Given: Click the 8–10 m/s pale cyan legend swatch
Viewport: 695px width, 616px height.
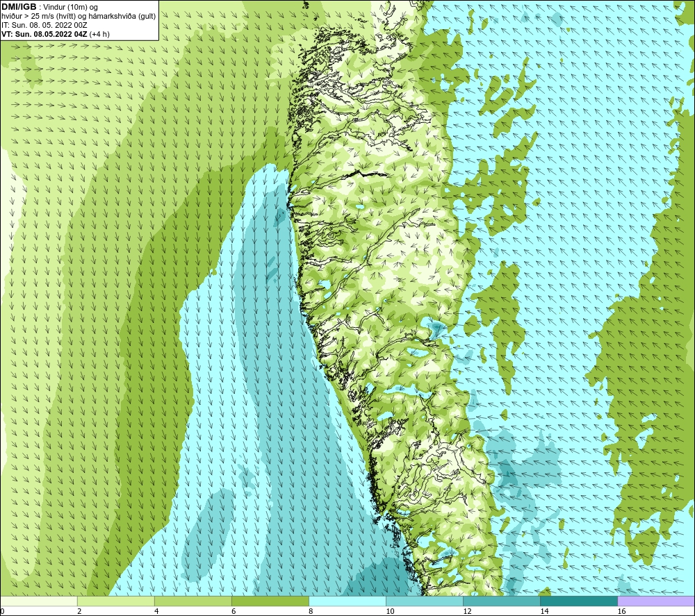Looking at the screenshot, I should 347,601.
